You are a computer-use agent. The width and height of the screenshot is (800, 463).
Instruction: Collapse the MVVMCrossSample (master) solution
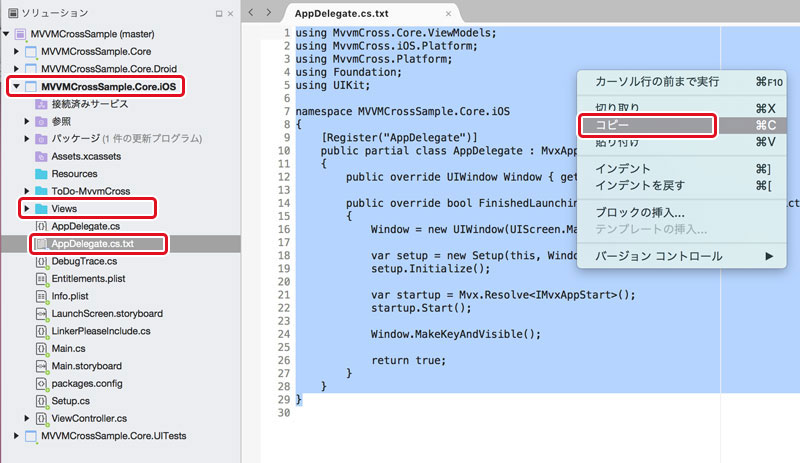6,34
